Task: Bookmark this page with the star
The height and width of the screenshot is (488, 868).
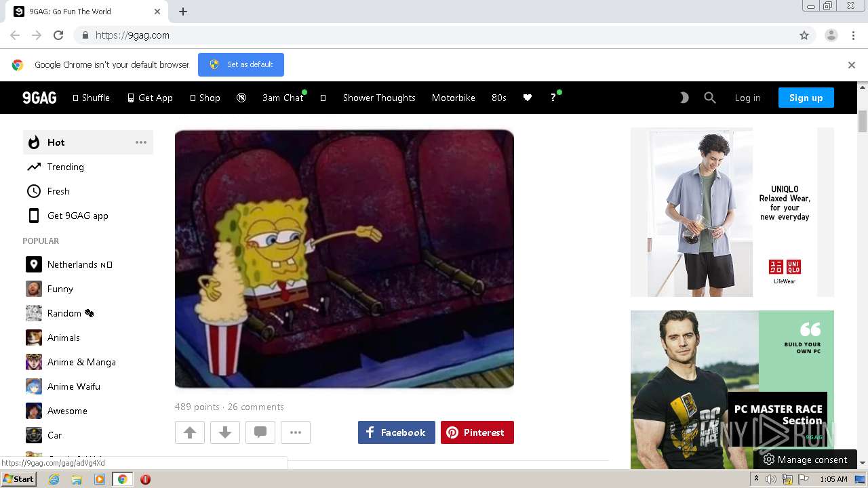Action: pyautogui.click(x=804, y=35)
